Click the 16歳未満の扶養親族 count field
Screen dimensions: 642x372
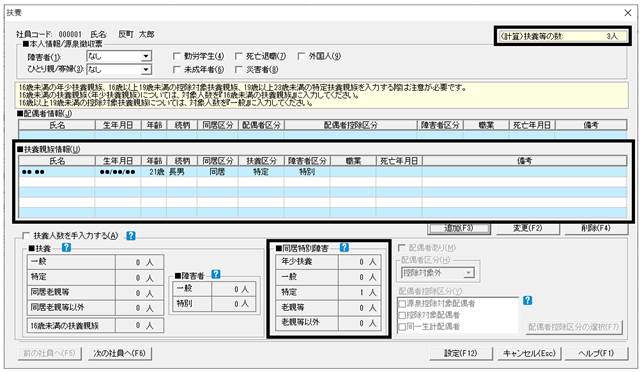coord(139,326)
